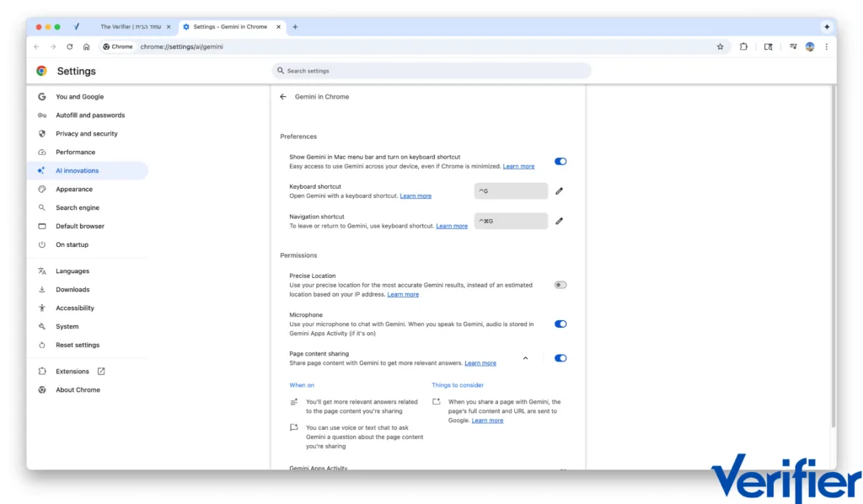
Task: Click the Navigation shortcut value field
Action: 511,221
